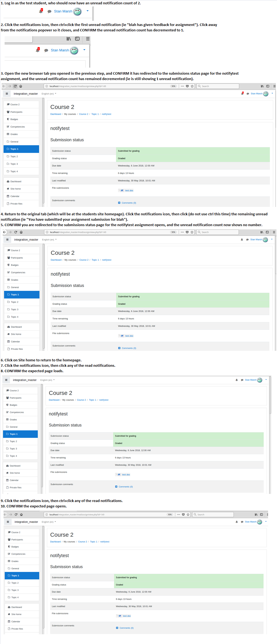
Task: Expand Comments (0) in step 10 screenshot
Action: point(125,628)
